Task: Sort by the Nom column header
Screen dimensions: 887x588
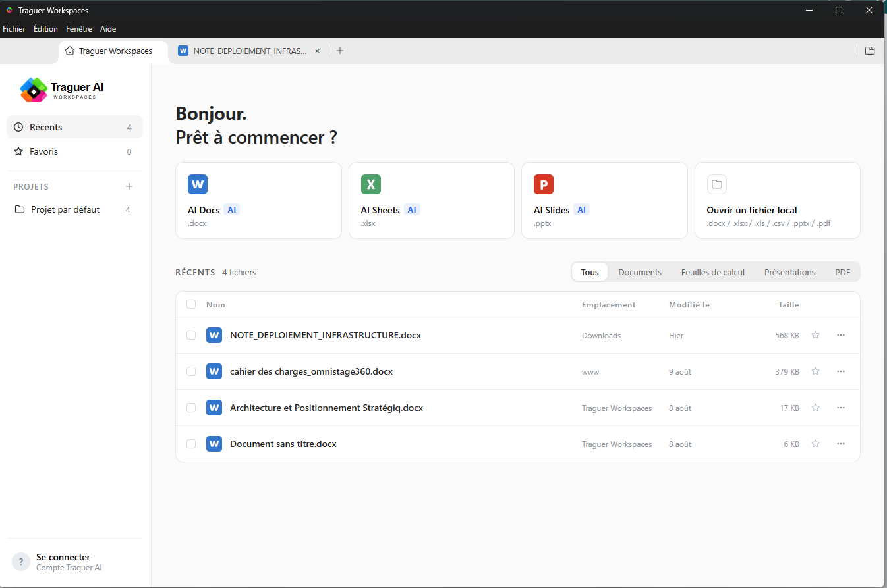Action: (x=215, y=304)
